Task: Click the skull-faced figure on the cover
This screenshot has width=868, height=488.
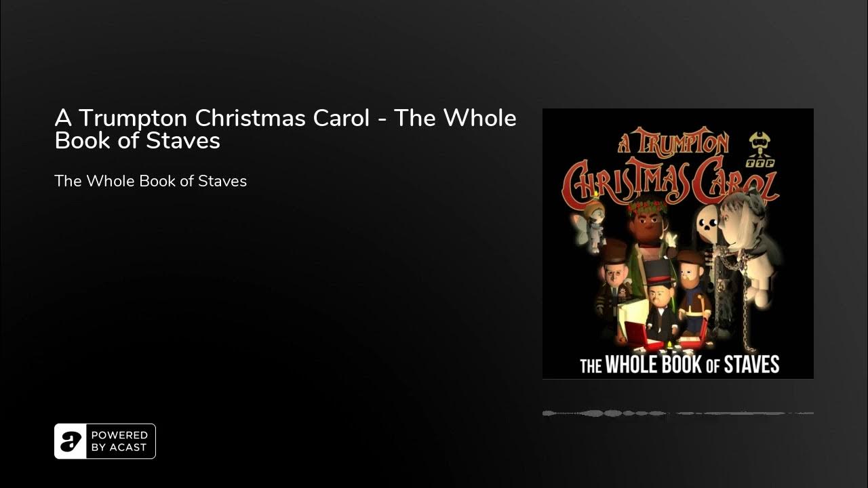Action: (707, 234)
